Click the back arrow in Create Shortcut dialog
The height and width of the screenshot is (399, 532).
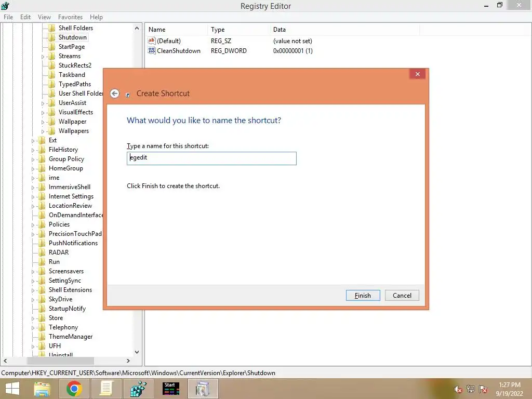click(x=115, y=94)
